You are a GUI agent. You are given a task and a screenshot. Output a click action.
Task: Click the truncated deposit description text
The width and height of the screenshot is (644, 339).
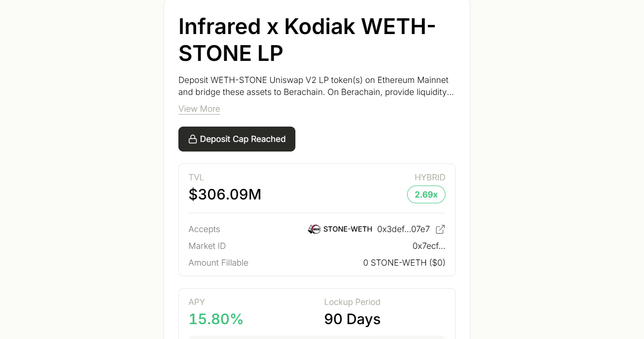[316, 86]
